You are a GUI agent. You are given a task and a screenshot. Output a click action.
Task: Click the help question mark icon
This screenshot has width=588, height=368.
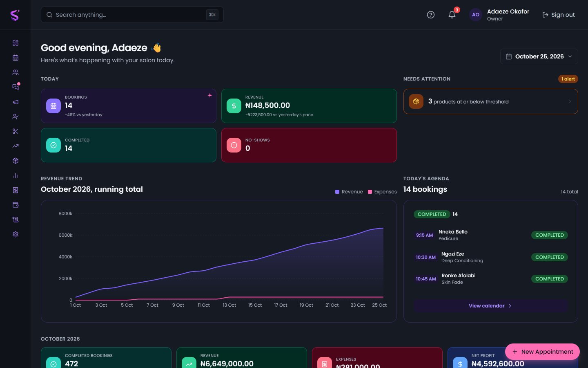click(x=431, y=15)
